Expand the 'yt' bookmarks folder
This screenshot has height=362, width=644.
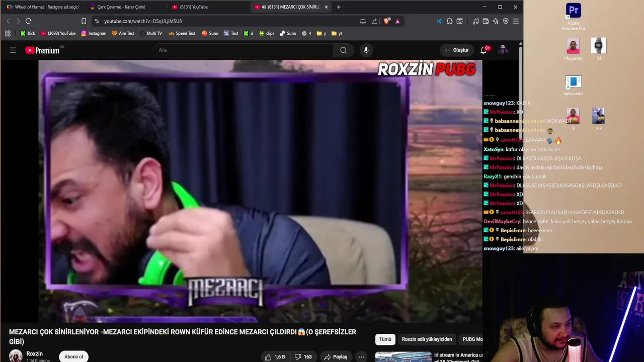337,34
